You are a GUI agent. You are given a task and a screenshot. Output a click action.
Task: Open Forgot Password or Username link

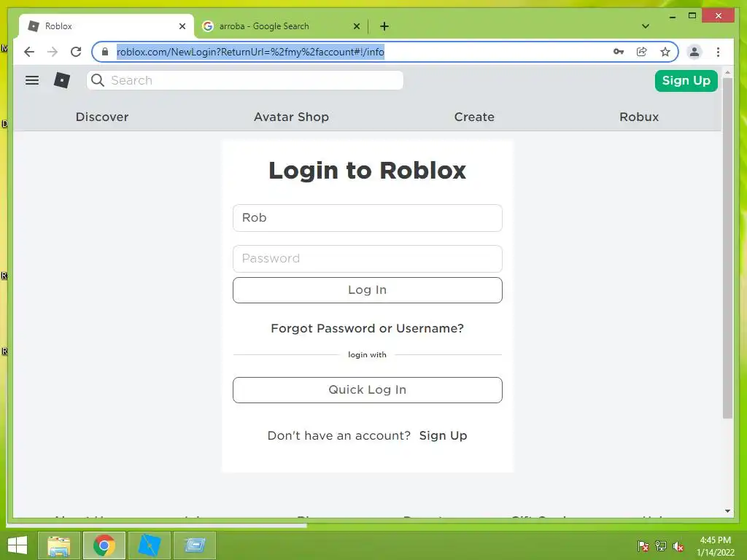pyautogui.click(x=368, y=329)
